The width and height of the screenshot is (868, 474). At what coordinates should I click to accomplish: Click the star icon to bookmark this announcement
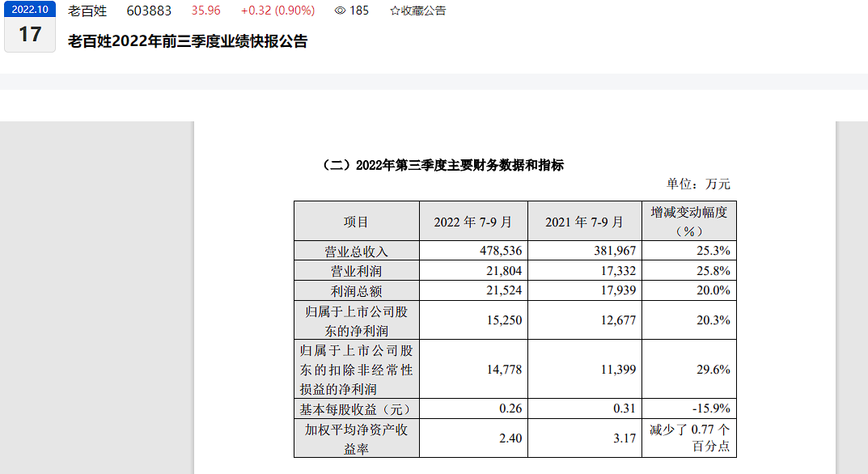pos(395,11)
